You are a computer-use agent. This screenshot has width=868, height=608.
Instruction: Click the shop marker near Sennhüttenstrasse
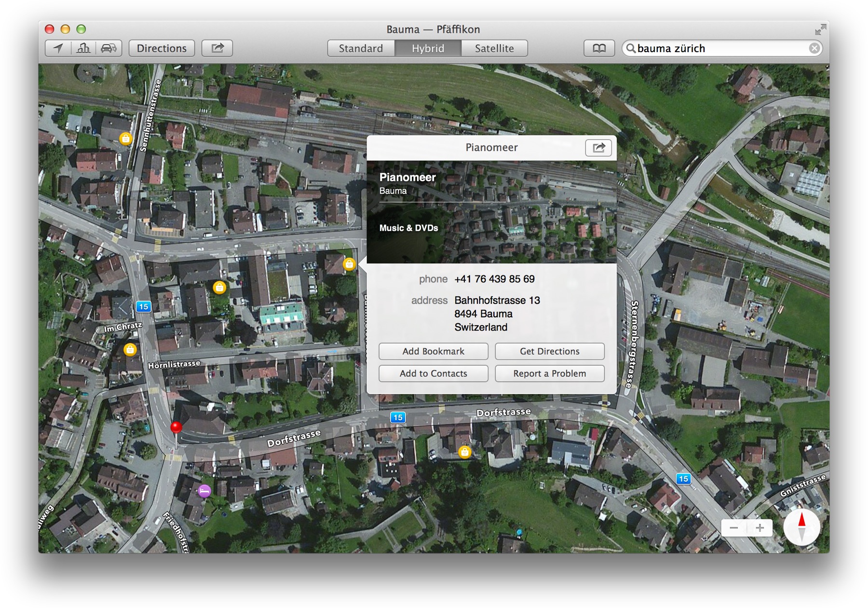click(125, 139)
